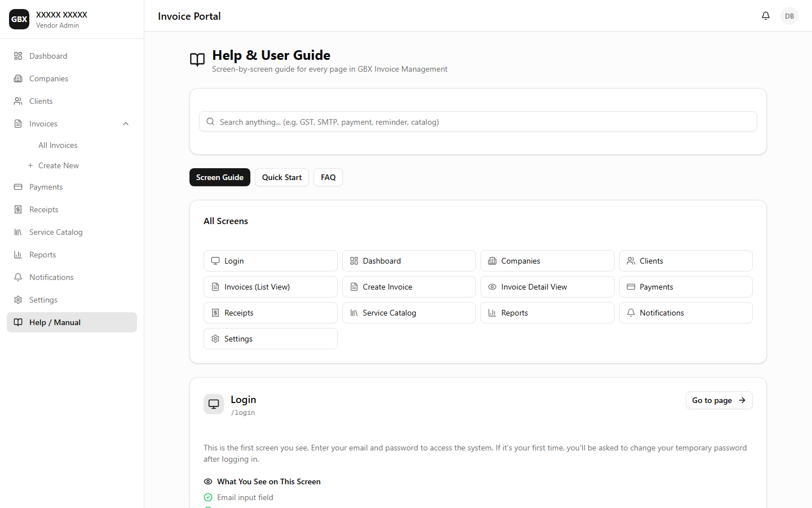
Task: Click the book icon beside Help & User Guide
Action: (197, 59)
